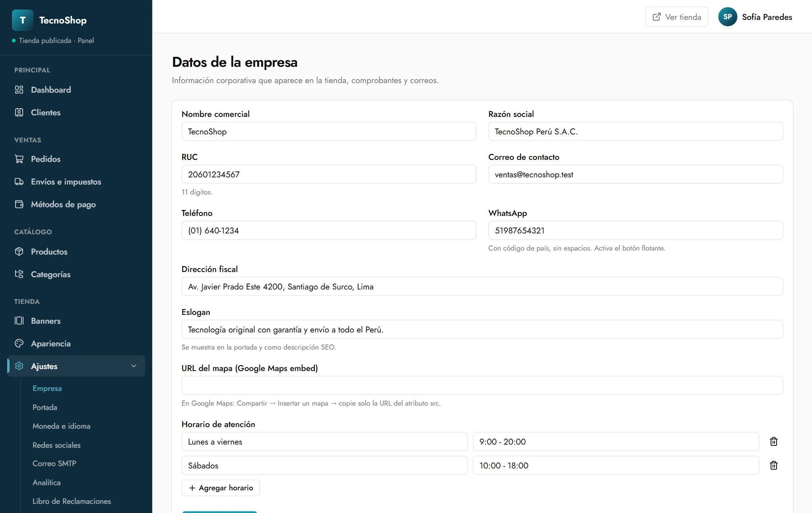Click the Ajustes gear icon
The width and height of the screenshot is (812, 513).
coord(19,366)
